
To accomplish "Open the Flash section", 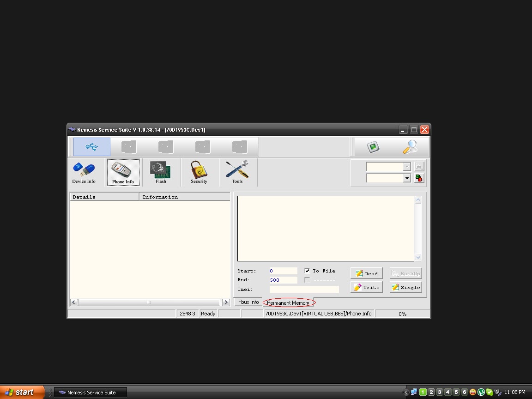I will click(161, 173).
